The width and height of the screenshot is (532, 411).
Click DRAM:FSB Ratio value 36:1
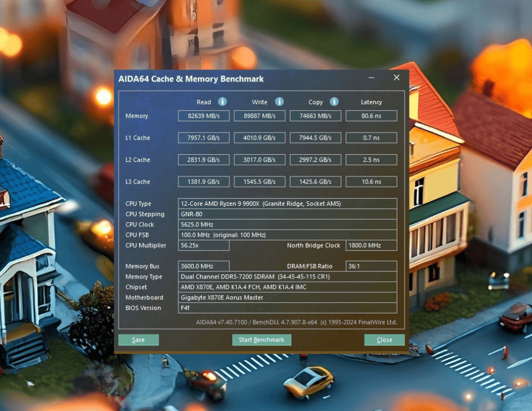coord(371,266)
